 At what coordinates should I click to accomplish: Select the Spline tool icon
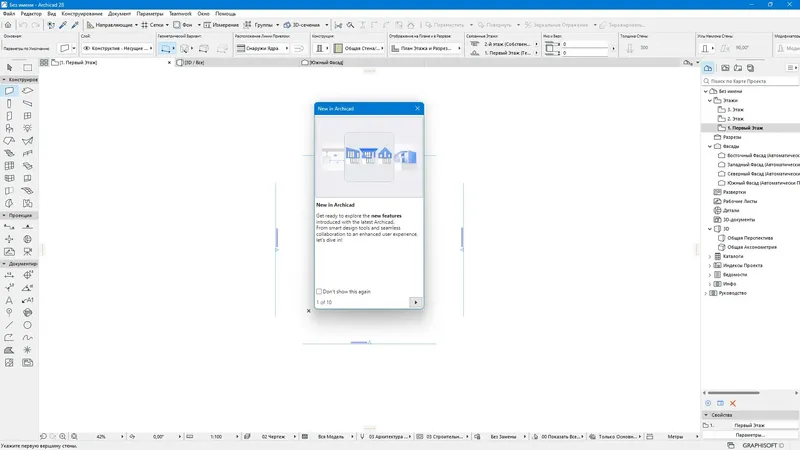pos(28,338)
